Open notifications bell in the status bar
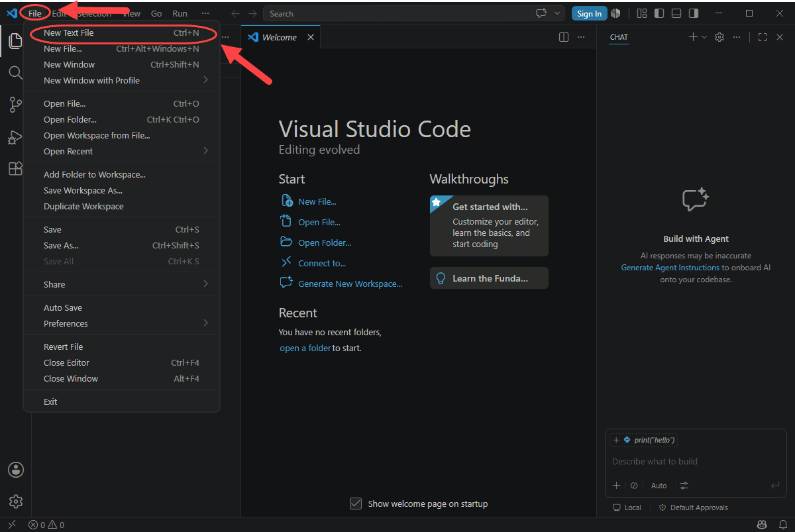The image size is (795, 532). pyautogui.click(x=782, y=525)
